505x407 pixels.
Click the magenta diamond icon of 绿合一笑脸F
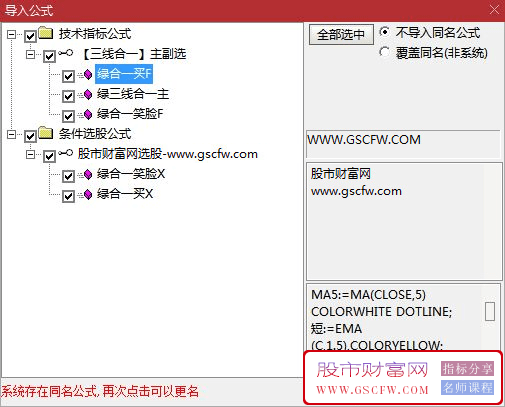tap(87, 115)
